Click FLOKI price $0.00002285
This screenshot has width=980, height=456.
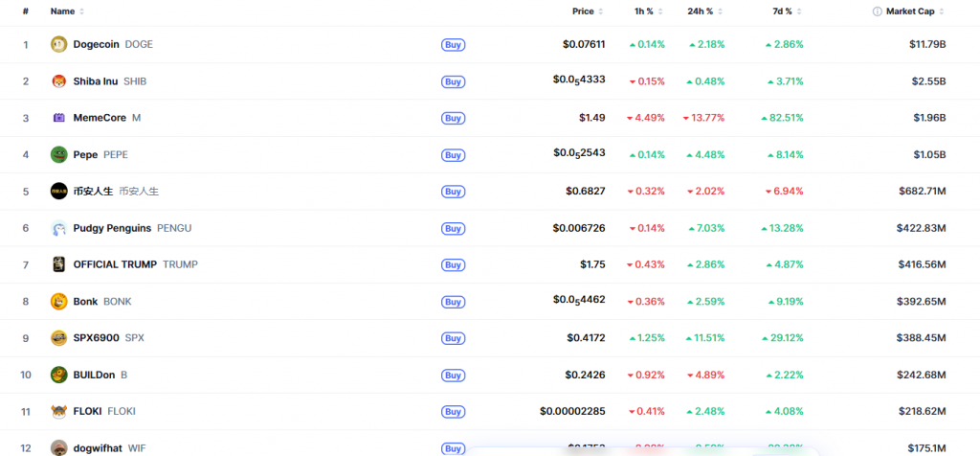572,412
